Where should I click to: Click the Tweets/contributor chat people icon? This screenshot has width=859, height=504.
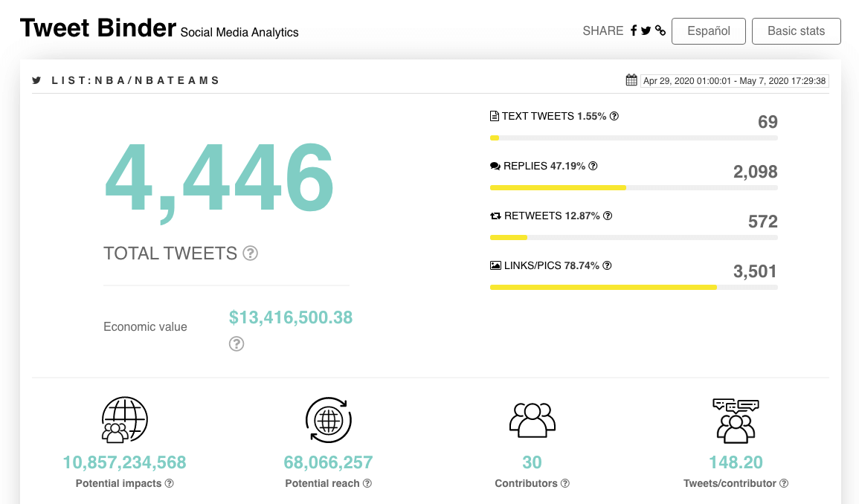point(736,421)
